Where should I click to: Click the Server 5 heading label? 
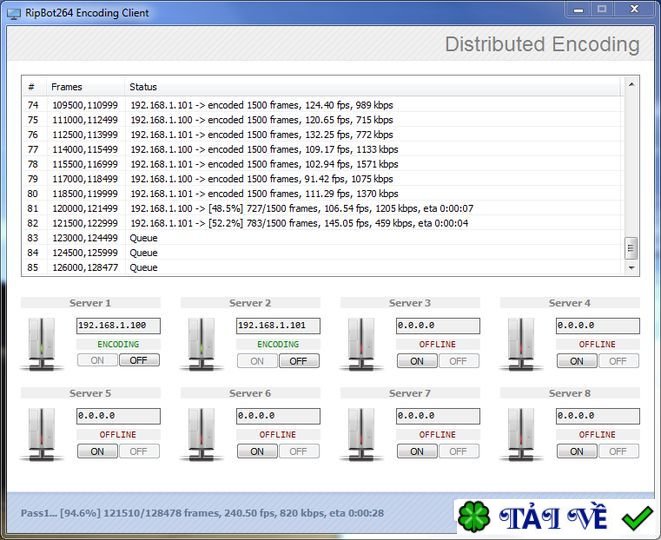[90, 393]
